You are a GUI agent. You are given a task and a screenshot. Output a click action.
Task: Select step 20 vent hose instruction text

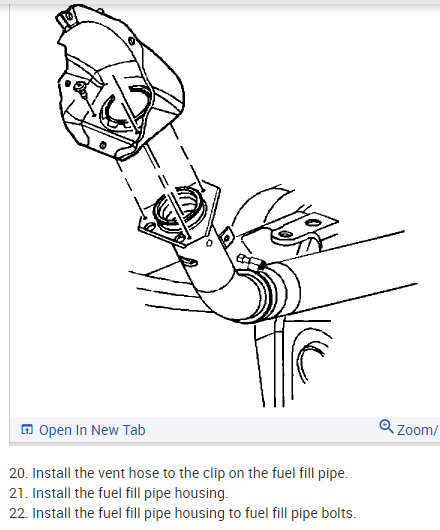[178, 473]
